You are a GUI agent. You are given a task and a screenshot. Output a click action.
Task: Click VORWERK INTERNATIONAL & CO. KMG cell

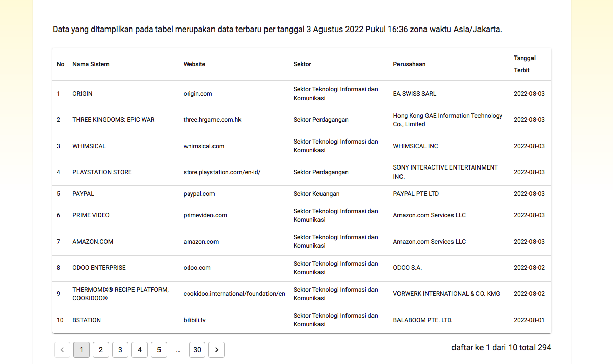[x=447, y=294]
